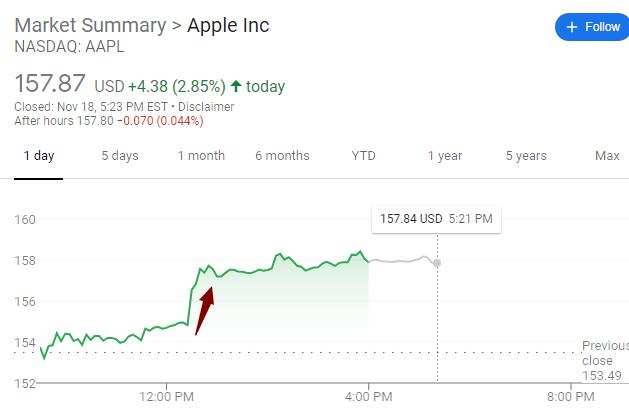View the 5 years chart range

click(x=525, y=156)
